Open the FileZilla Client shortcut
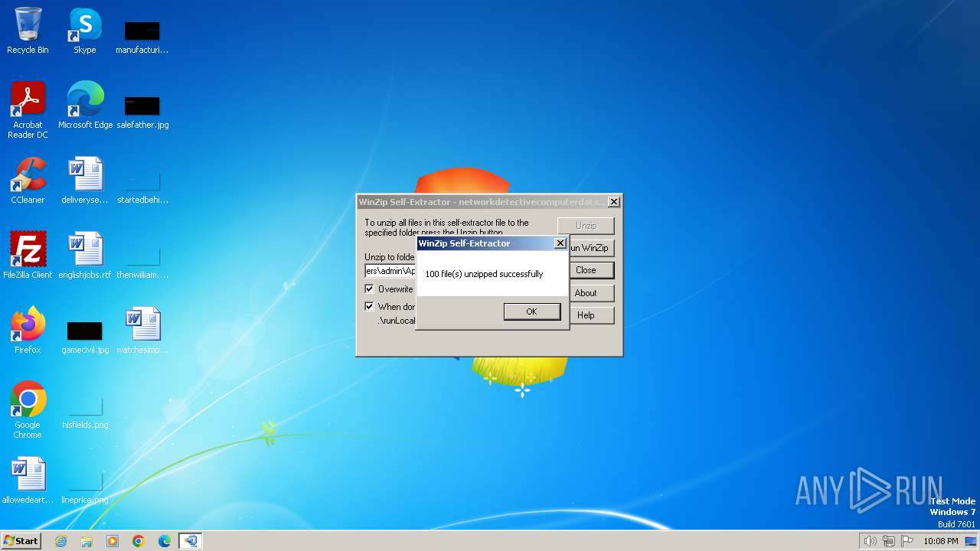This screenshot has height=551, width=980. click(x=28, y=256)
